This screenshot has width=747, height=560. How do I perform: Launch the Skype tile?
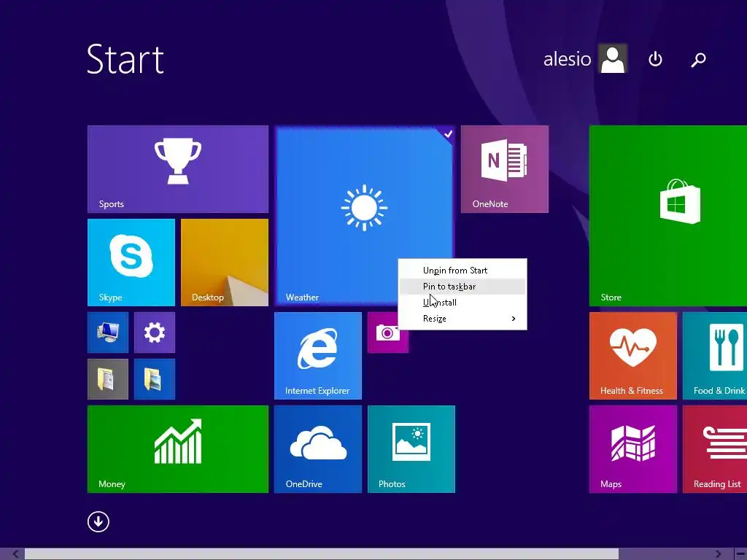pos(131,262)
